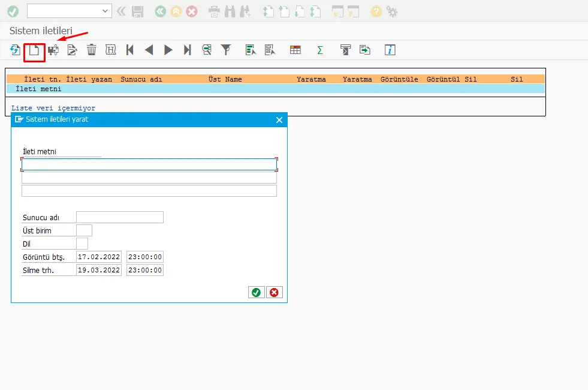
Task: Click the Sum total sigma icon
Action: coord(320,50)
